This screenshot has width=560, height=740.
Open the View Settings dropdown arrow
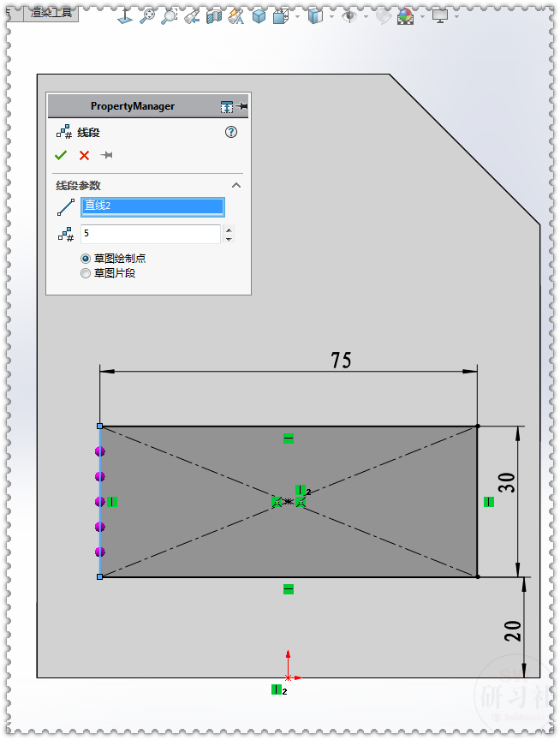click(456, 17)
